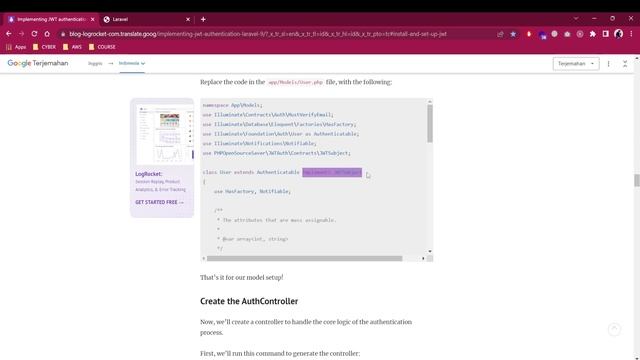
Task: Click the 'That's it for our model setup!' text
Action: 242,278
